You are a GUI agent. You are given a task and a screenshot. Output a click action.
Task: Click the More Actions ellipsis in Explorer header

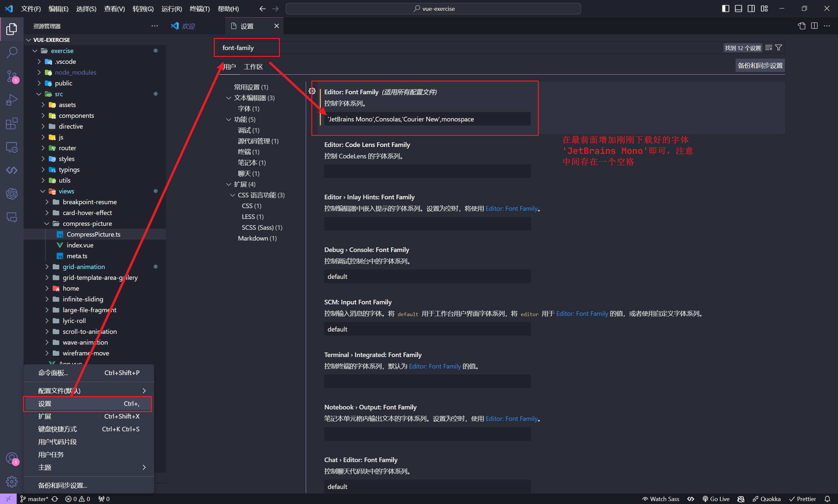155,26
